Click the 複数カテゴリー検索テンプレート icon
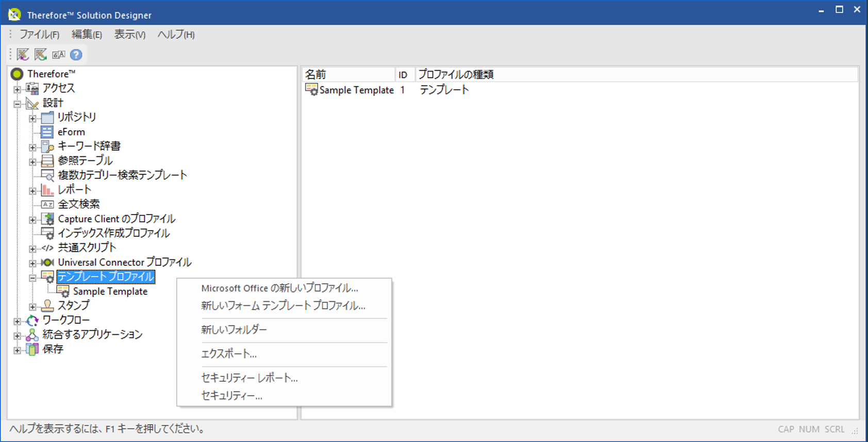868x442 pixels. pos(47,175)
